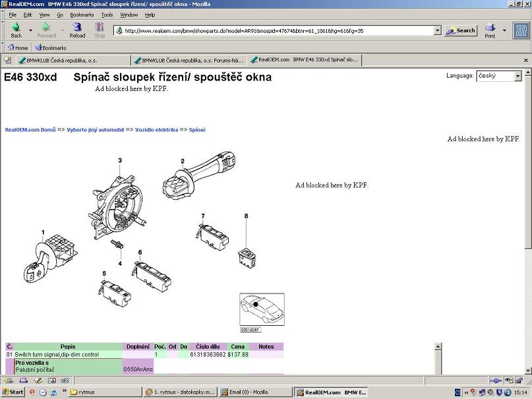This screenshot has width=532, height=399.
Task: Switch to the 1. rytmus - zlatokopky taskbar item
Action: [x=180, y=392]
